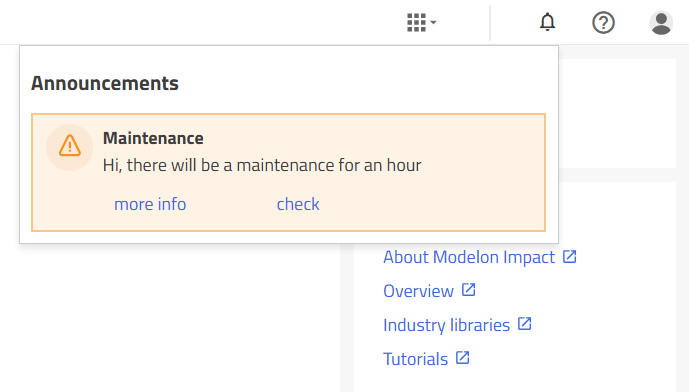Screen dimensions: 689x392
Task: Open the user profile avatar
Action: [661, 23]
